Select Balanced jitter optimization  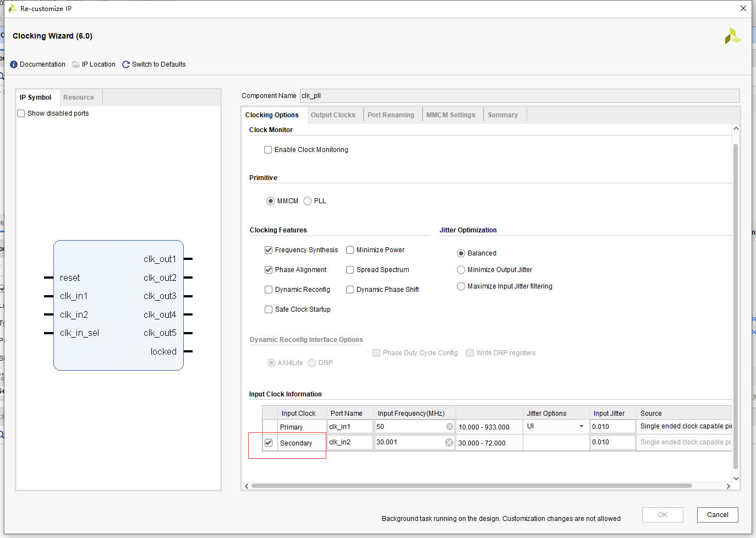pos(461,253)
